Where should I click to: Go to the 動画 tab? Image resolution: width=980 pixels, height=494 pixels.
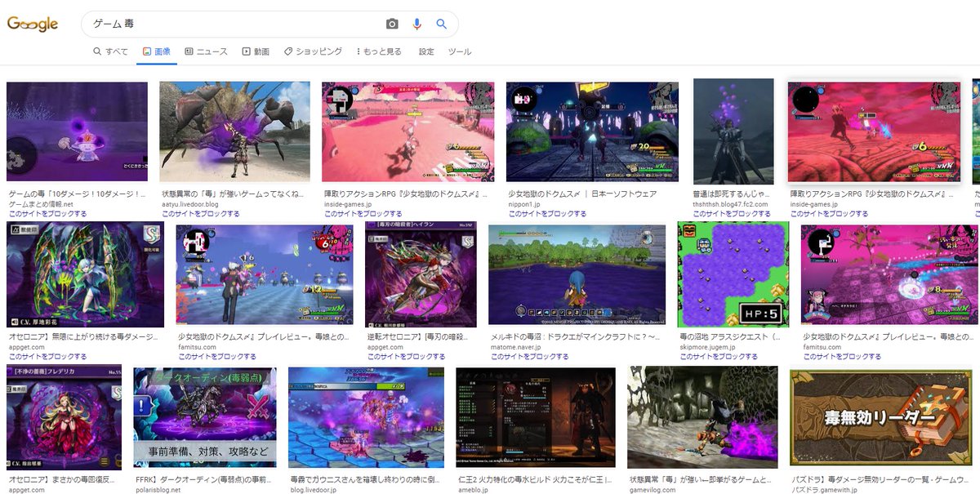256,51
